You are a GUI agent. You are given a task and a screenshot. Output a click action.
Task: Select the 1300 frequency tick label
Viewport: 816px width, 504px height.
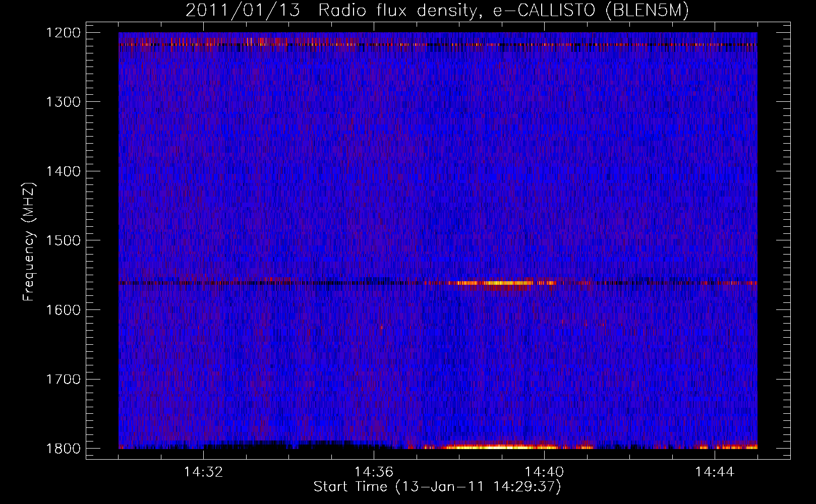coord(63,102)
